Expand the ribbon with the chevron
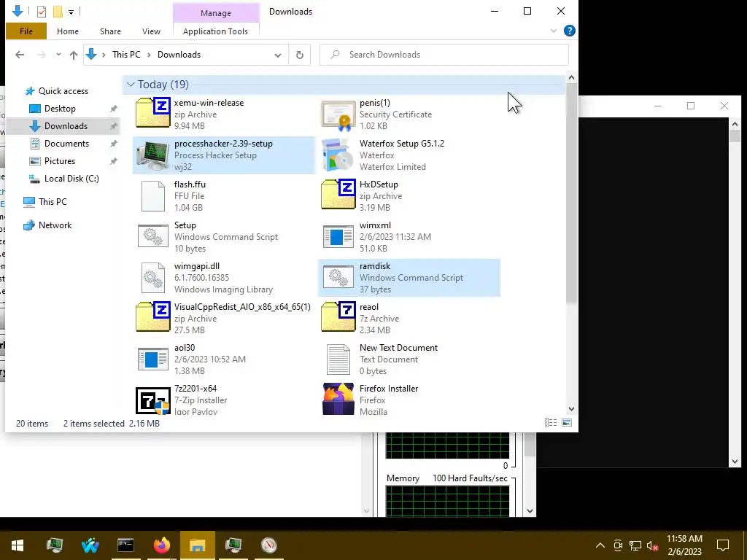Screen dimensions: 747x560 (x=554, y=31)
